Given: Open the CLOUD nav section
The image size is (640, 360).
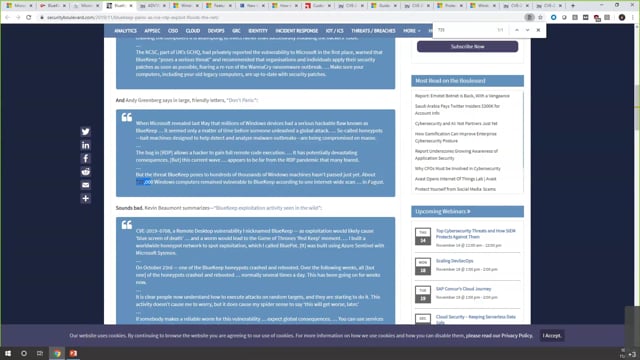Looking at the screenshot, I should click(193, 31).
